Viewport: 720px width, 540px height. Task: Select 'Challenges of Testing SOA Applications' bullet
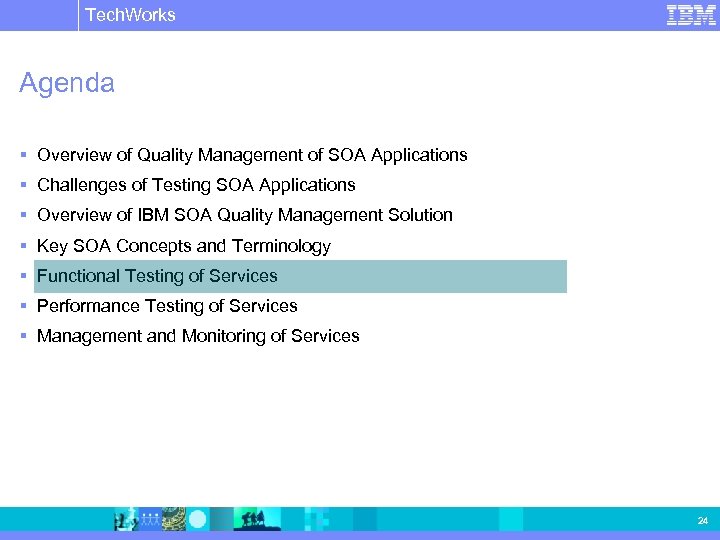pyautogui.click(x=196, y=185)
